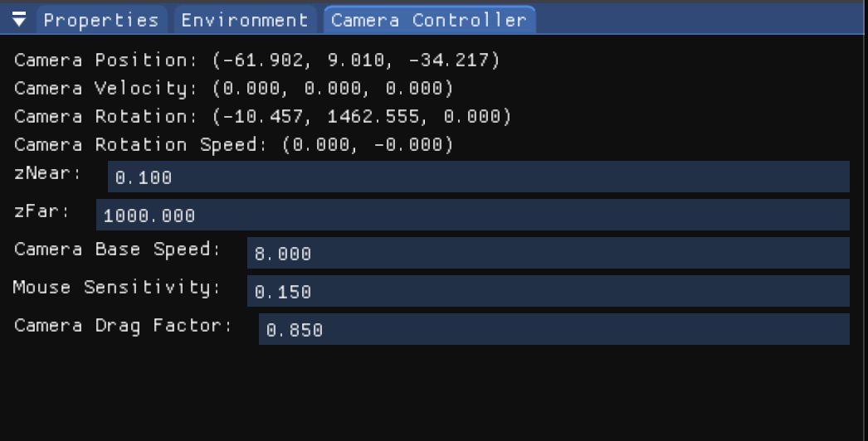
Task: Click the "Camera Drag Factor:" text label
Action: [124, 327]
